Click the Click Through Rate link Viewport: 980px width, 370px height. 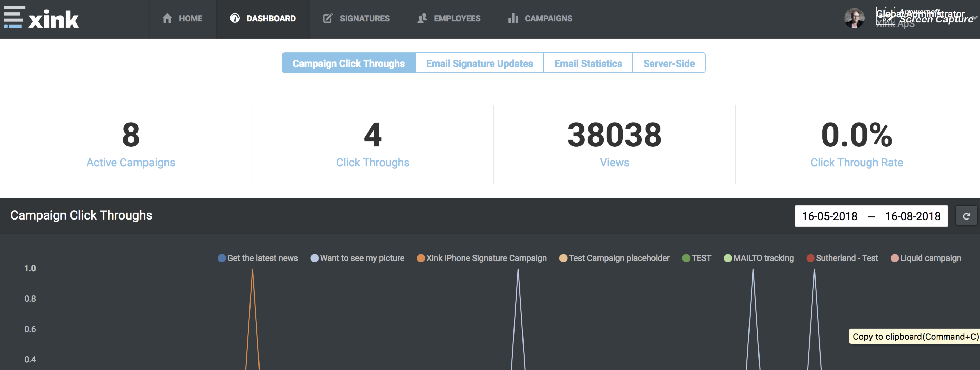click(x=857, y=163)
